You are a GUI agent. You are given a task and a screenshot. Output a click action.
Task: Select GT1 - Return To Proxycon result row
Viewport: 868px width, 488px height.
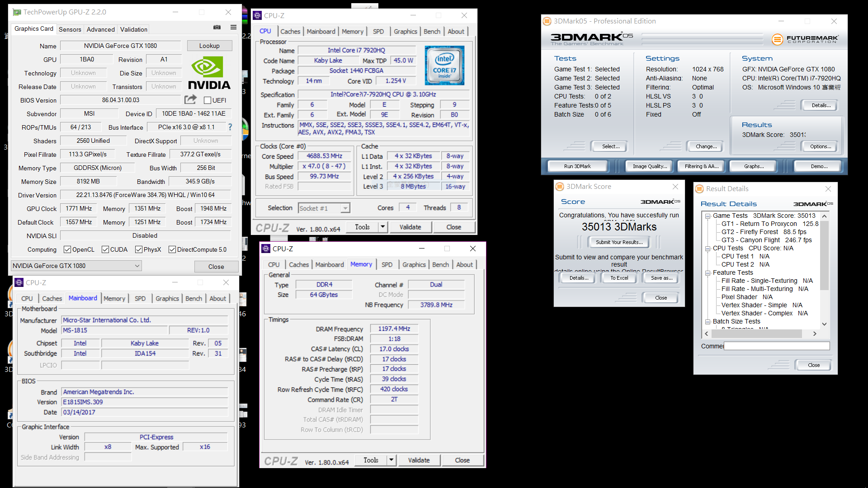point(770,224)
